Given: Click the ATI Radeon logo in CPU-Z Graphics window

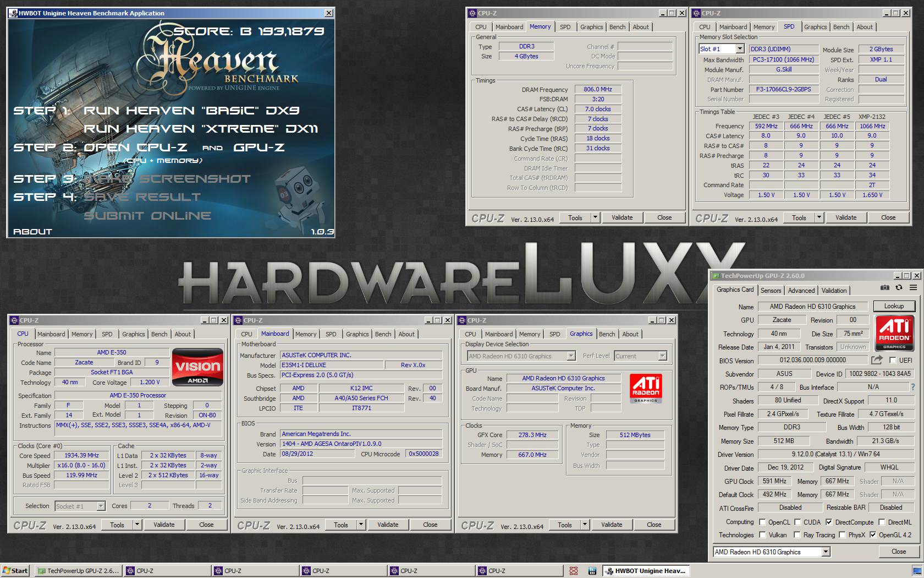Looking at the screenshot, I should (646, 389).
